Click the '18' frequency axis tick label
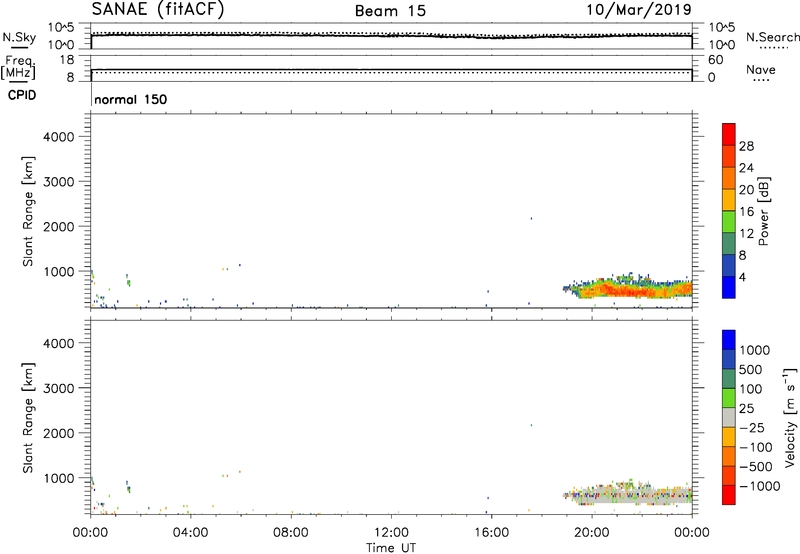 (x=68, y=60)
